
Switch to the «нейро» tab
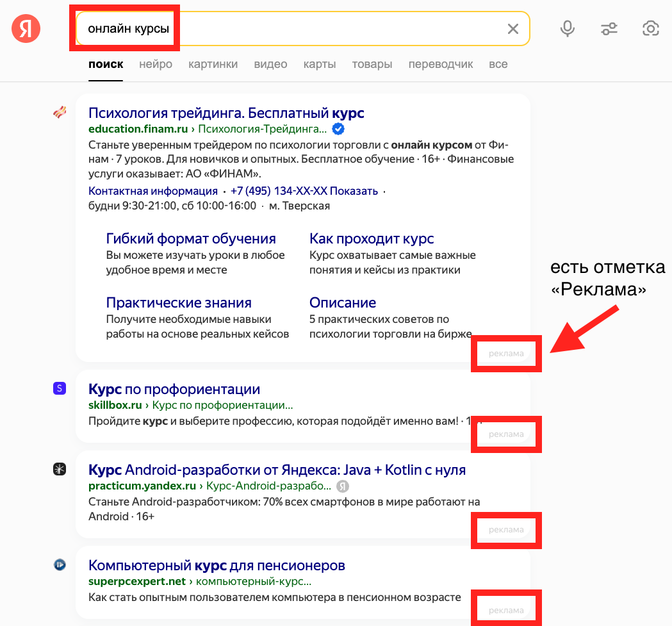click(x=156, y=64)
